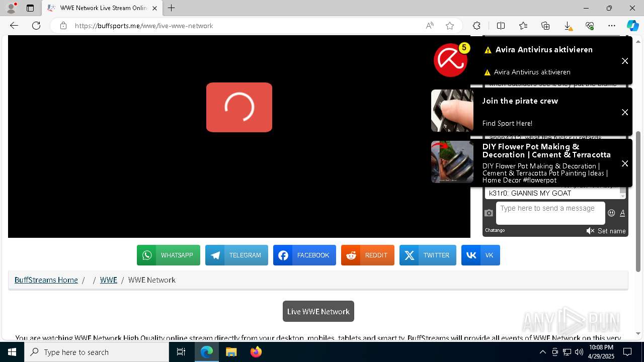Open the Tab actions menu icon
644x362 pixels.
30,8
